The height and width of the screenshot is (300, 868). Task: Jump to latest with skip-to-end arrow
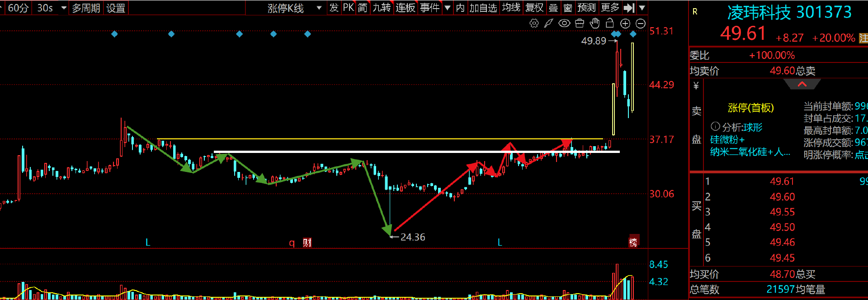pos(629,8)
